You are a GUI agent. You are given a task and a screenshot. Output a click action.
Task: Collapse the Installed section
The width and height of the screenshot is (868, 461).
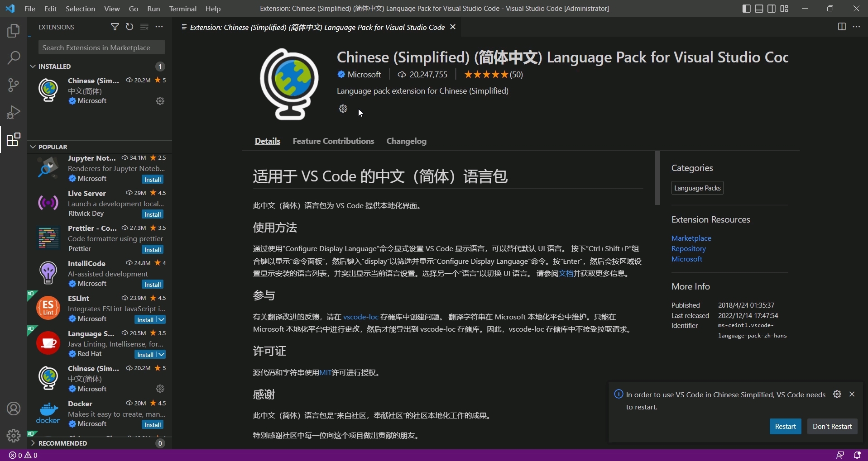[33, 66]
